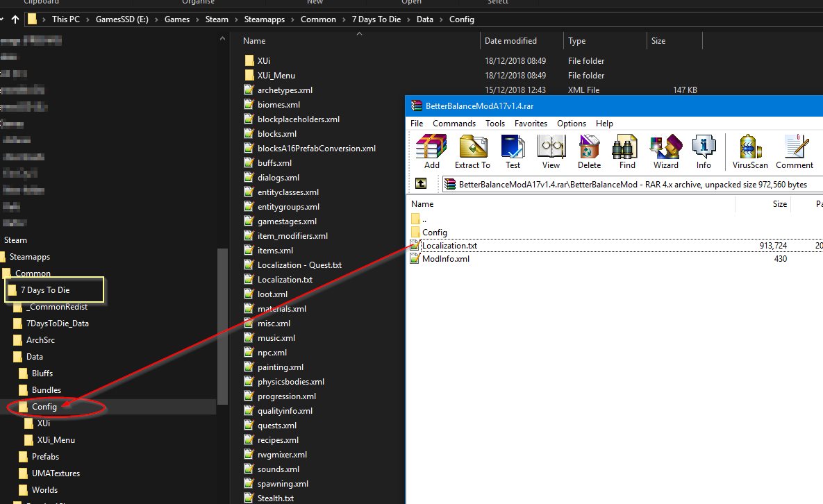Click the Add icon in WinRAR toolbar

tap(431, 152)
